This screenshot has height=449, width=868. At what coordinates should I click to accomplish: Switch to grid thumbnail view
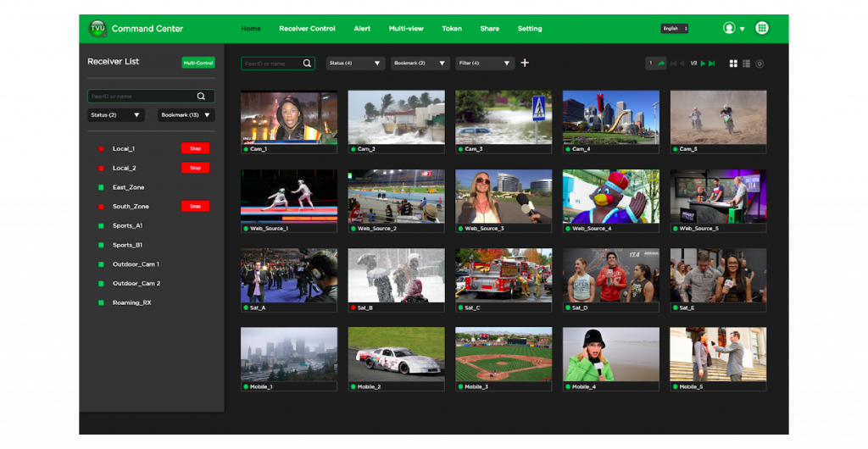(x=733, y=64)
